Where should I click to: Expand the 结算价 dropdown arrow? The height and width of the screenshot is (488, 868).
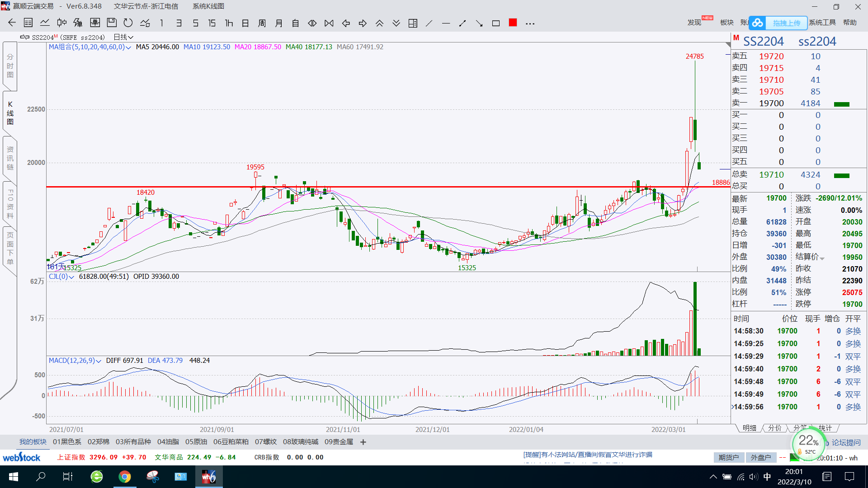(x=822, y=258)
